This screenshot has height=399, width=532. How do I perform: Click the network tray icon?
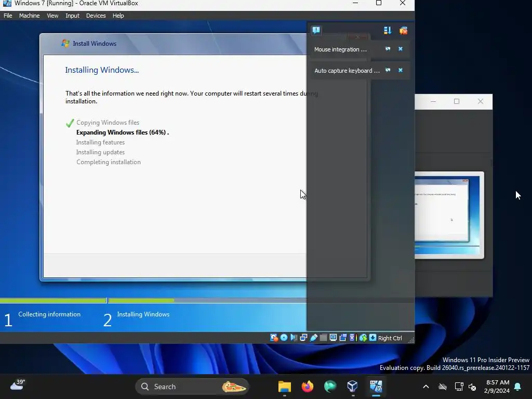459,387
